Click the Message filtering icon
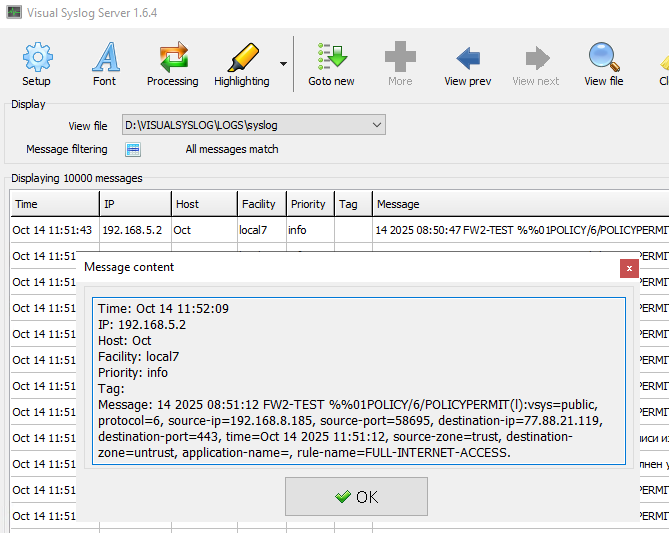Viewport: 669px width, 533px height. [x=133, y=150]
